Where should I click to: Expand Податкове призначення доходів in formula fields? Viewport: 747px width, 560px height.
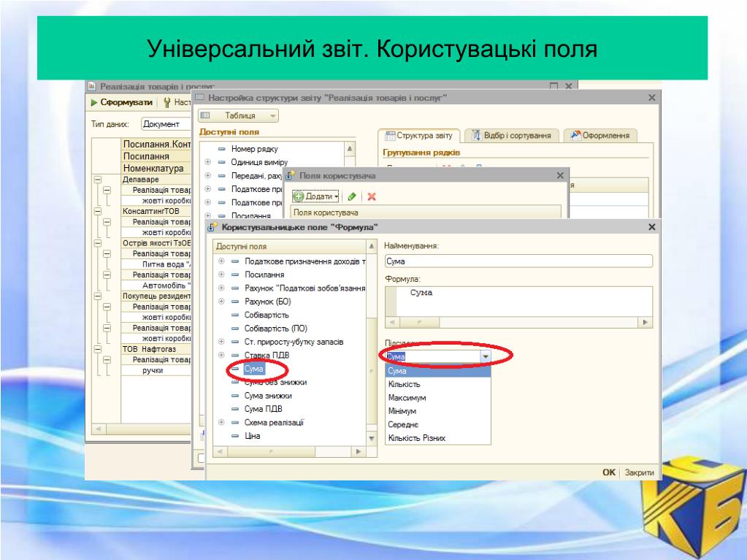tap(221, 261)
